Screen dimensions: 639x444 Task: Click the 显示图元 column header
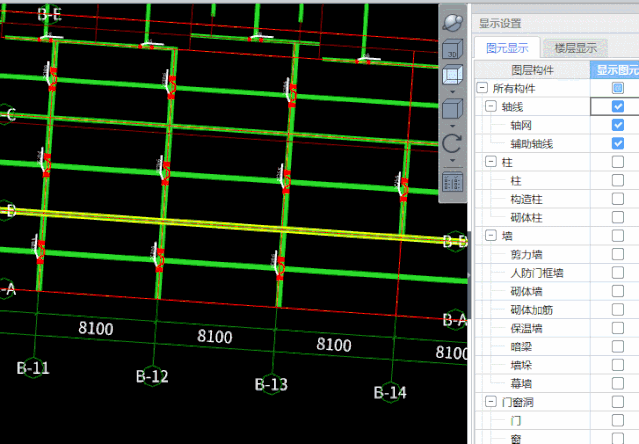pos(617,70)
